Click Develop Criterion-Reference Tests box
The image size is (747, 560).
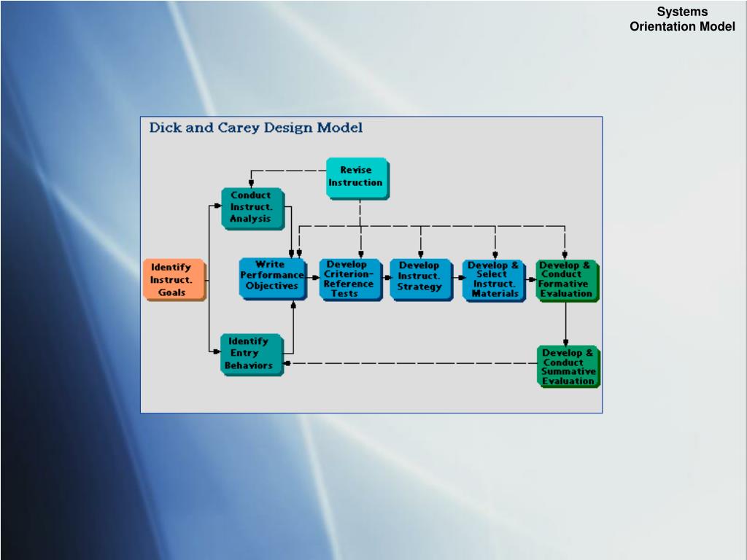click(x=351, y=279)
